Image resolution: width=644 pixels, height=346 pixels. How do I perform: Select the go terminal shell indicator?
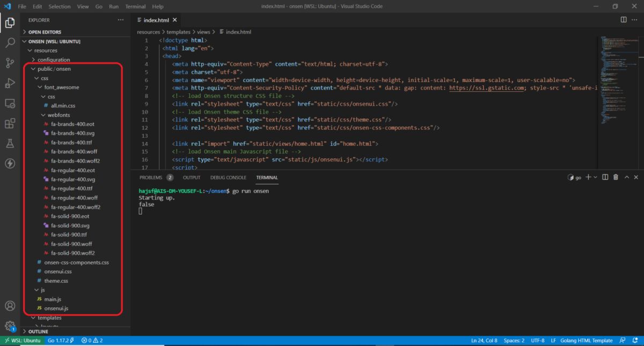pos(575,177)
